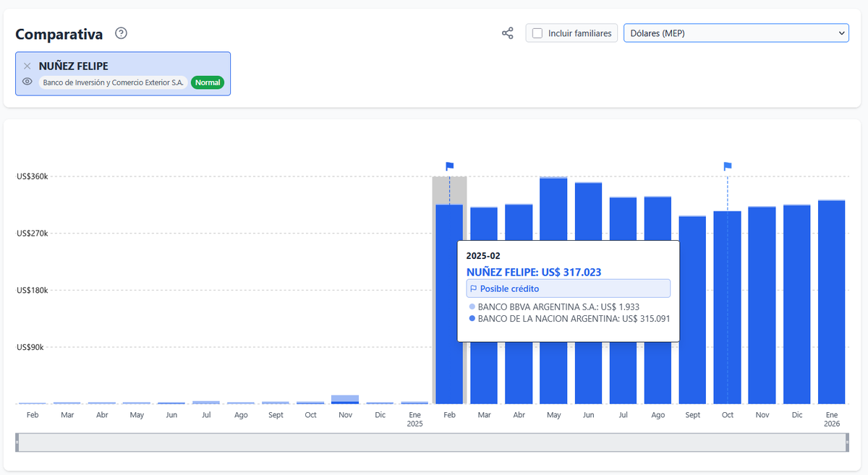Image resolution: width=868 pixels, height=475 pixels.
Task: Select the small Nov 2024 bar
Action: tap(345, 399)
